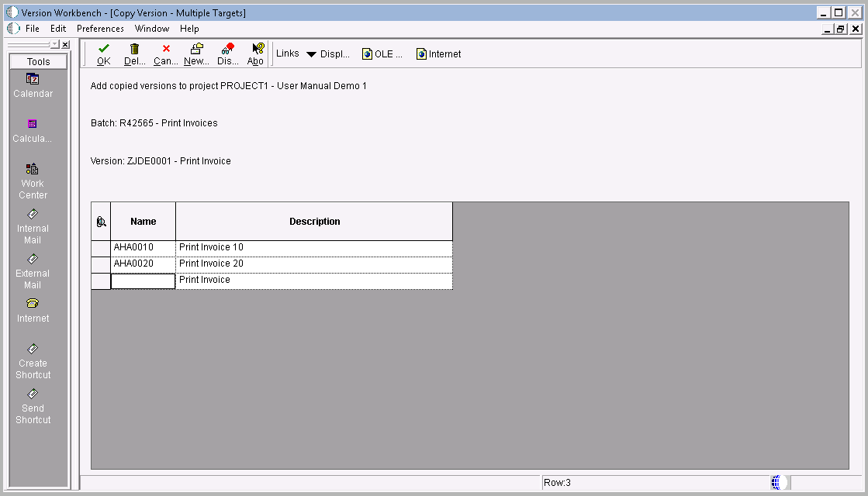Screen dimensions: 868x496
Task: Click the search icon in the grid header
Action: point(99,221)
